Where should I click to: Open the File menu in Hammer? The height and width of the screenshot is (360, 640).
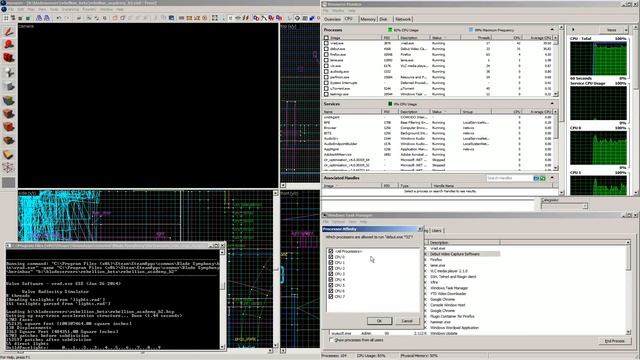coord(11,9)
